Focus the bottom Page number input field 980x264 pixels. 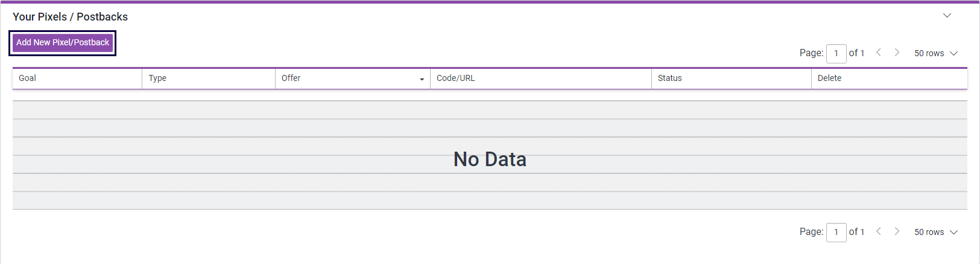click(836, 232)
